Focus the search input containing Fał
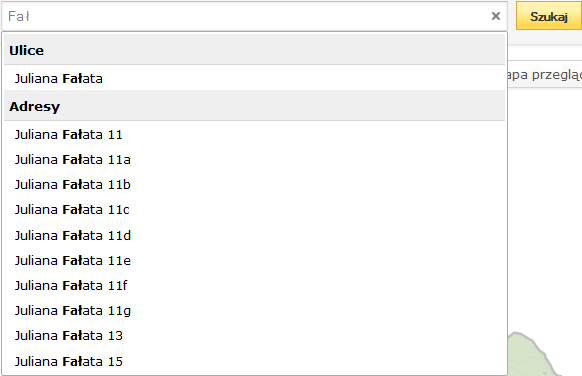 click(x=245, y=16)
